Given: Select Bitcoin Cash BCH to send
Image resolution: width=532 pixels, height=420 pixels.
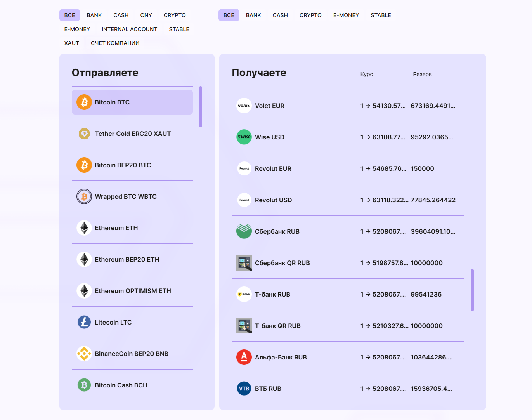Looking at the screenshot, I should pos(132,385).
